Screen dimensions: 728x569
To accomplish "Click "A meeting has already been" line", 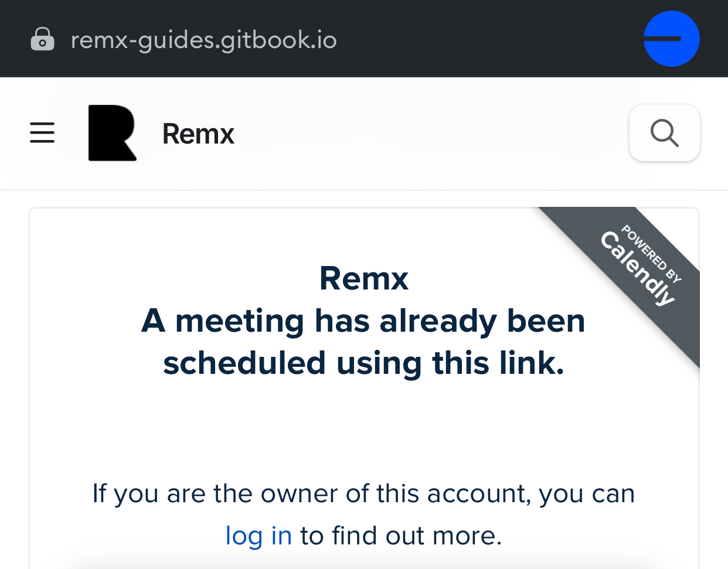I will (x=363, y=321).
